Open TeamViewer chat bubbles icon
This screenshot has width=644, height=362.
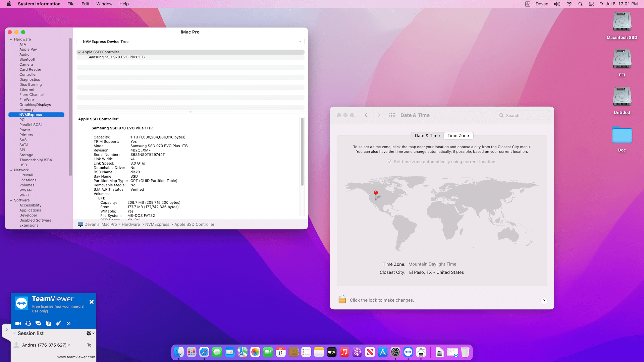click(x=38, y=323)
